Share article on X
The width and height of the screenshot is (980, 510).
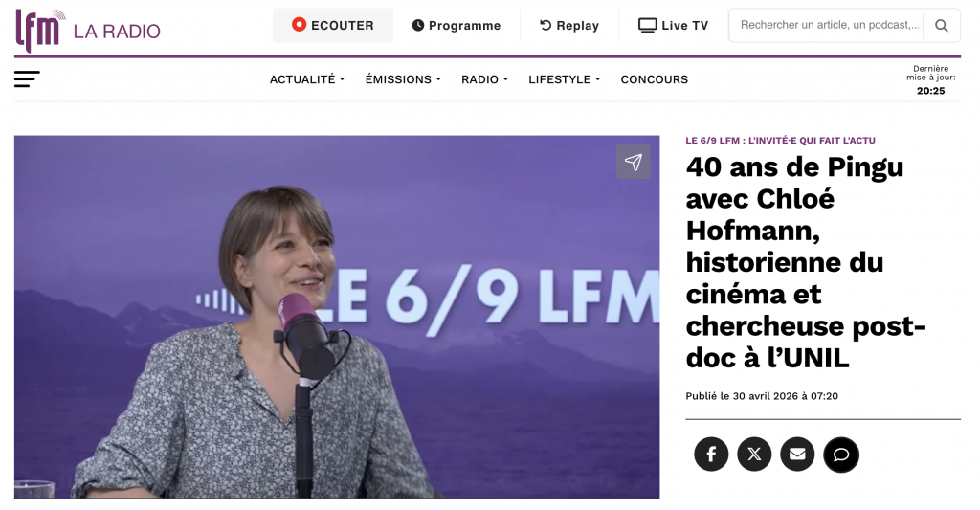754,454
